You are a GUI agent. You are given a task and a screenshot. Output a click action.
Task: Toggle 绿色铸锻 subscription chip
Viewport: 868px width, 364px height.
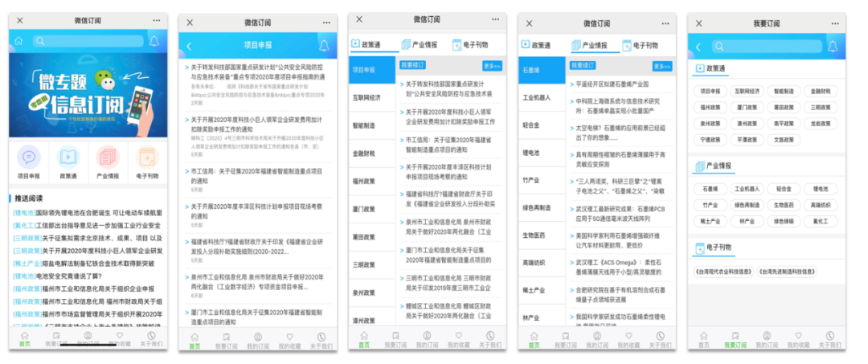coord(784,221)
